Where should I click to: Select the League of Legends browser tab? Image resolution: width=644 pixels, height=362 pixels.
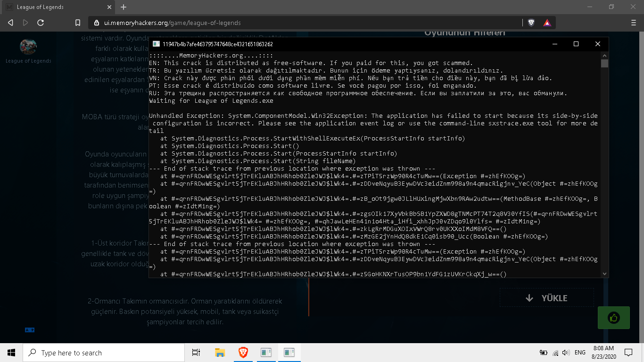(x=58, y=7)
